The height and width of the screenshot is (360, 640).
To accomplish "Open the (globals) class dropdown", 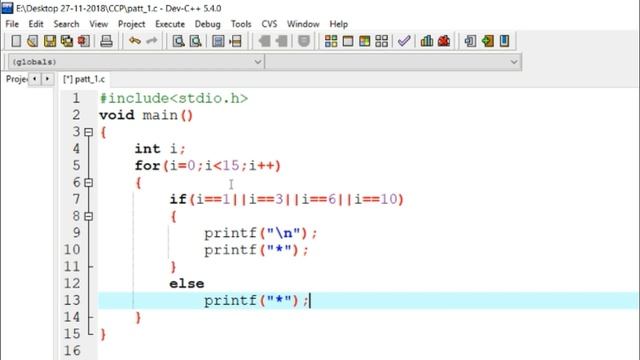I will [136, 62].
